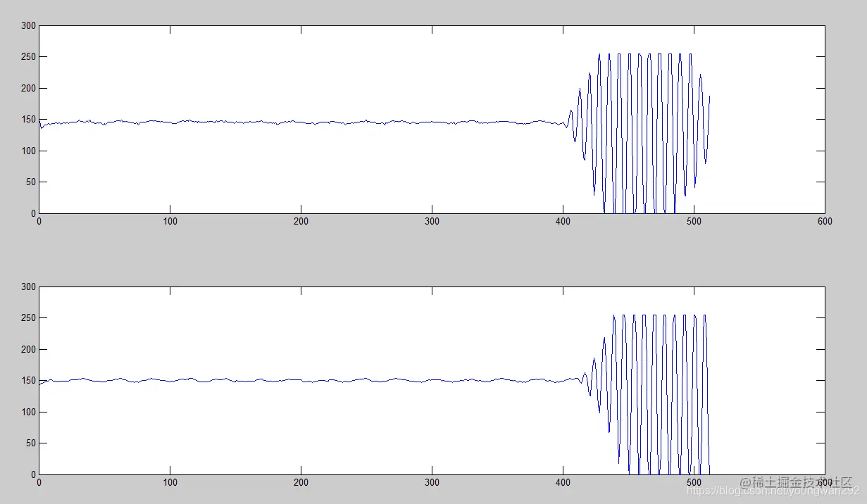Screen dimensions: 867x504
Task: Select the lower plot's x-axis label 100
Action: (x=170, y=482)
